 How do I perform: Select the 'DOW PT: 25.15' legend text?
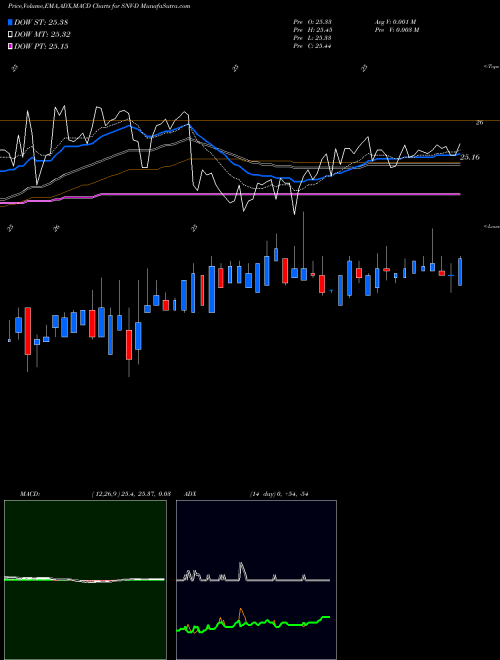41,46
